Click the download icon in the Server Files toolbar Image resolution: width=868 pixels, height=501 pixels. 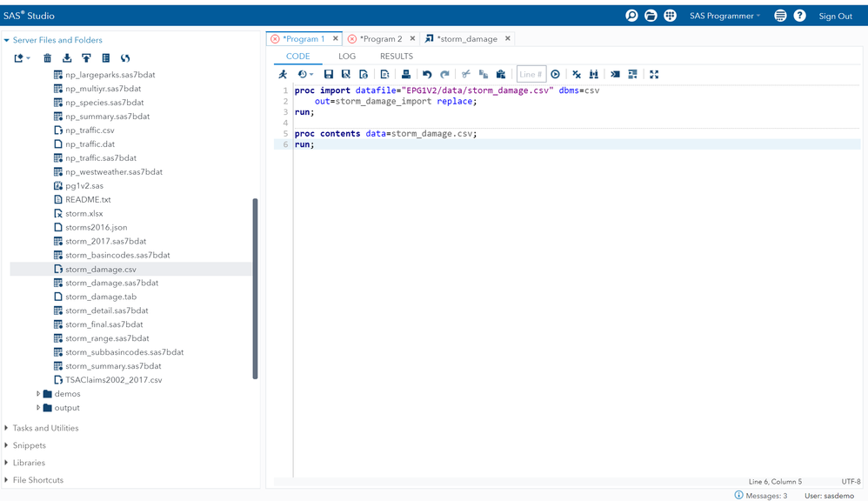(67, 58)
